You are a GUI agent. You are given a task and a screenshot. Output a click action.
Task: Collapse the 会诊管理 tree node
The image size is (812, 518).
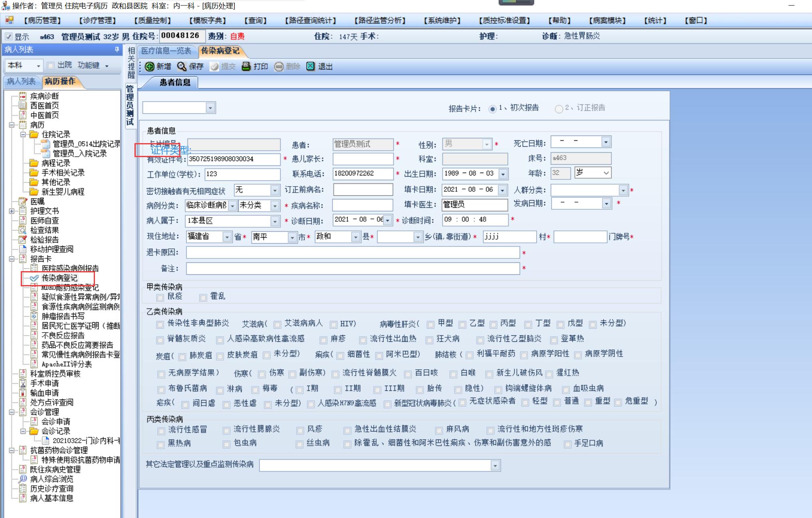click(x=12, y=412)
